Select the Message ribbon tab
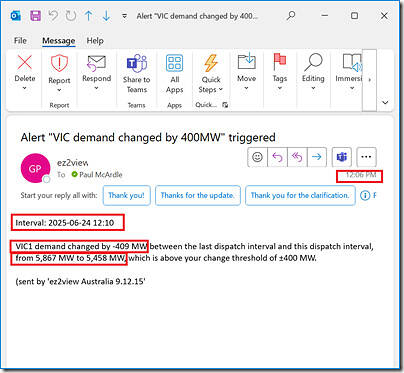This screenshot has height=373, width=404. (x=58, y=41)
